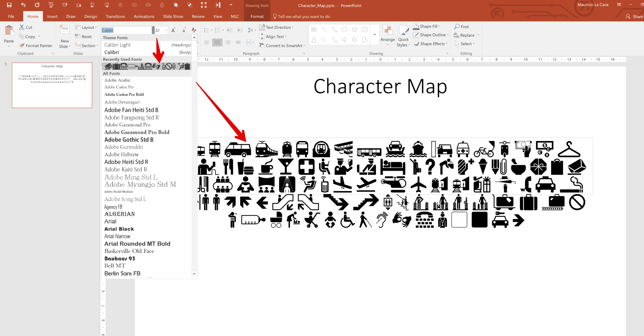This screenshot has width=644, height=336.
Task: Insert an oval shape from the shapes gallery
Action: (x=355, y=30)
